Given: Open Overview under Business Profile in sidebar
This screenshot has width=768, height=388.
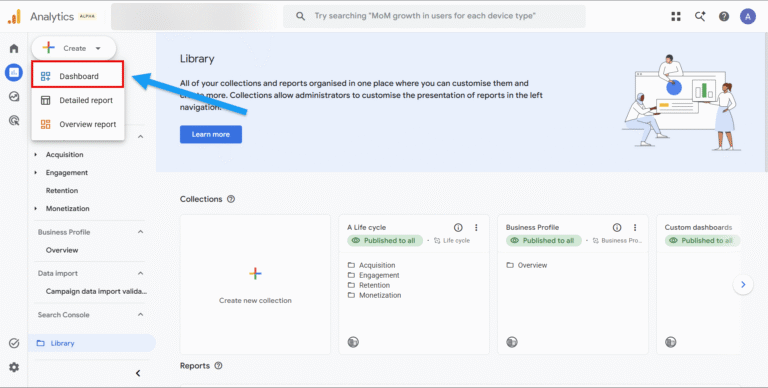Looking at the screenshot, I should [62, 250].
